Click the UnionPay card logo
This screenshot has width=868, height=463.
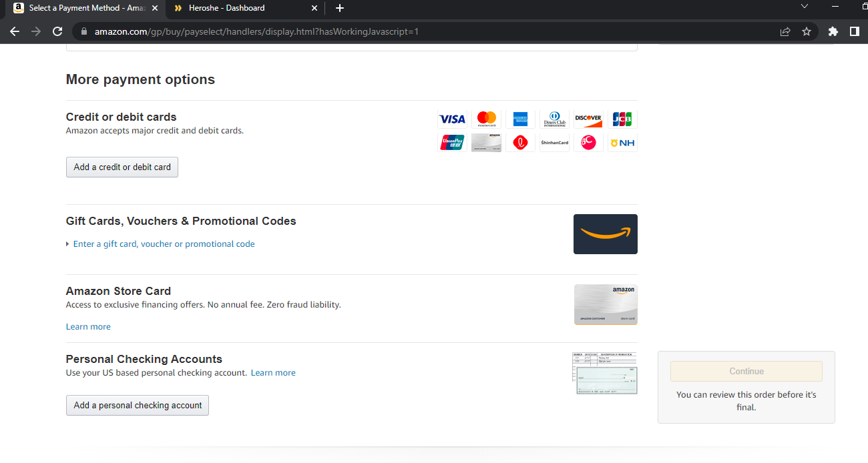coord(452,143)
